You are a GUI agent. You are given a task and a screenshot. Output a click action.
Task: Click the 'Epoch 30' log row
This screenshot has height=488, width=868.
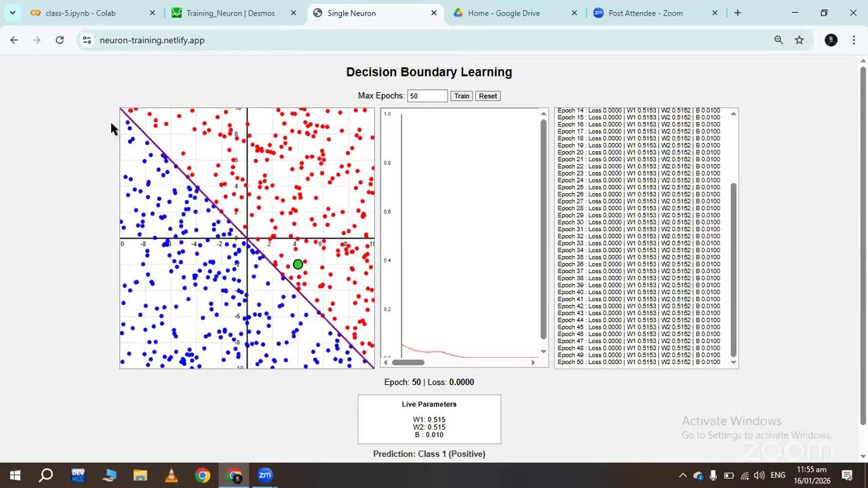(639, 222)
